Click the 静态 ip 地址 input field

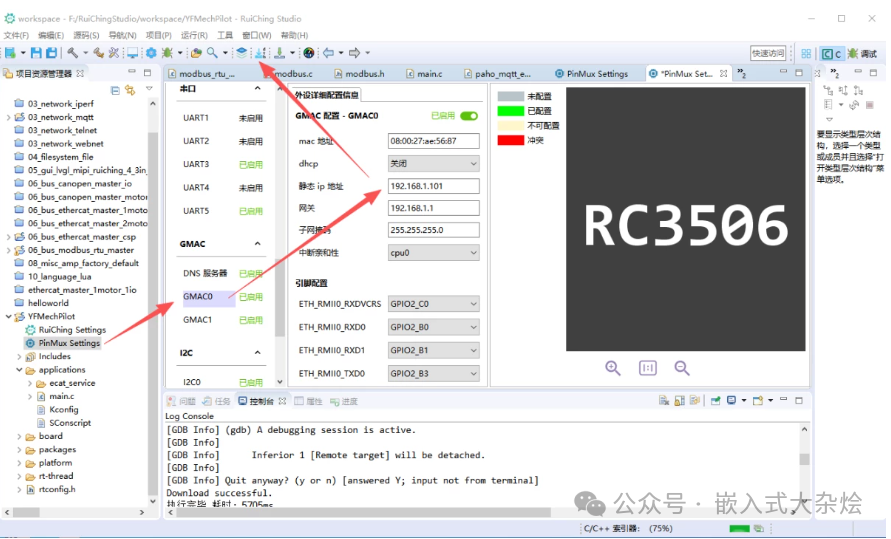tap(433, 186)
